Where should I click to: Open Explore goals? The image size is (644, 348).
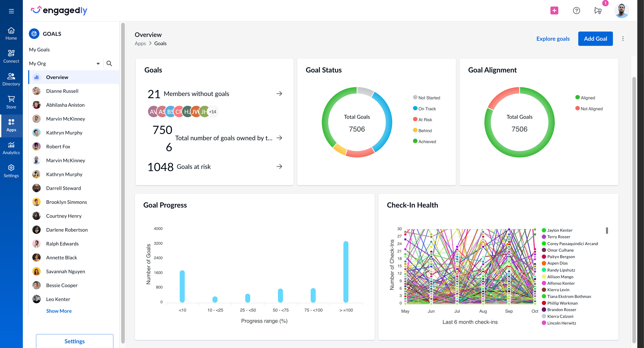click(553, 38)
